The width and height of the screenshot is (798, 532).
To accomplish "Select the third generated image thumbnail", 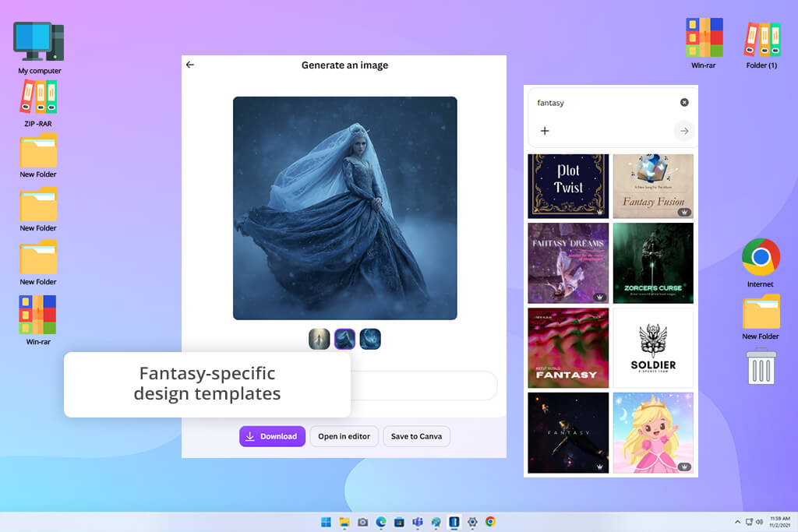I will click(370, 339).
